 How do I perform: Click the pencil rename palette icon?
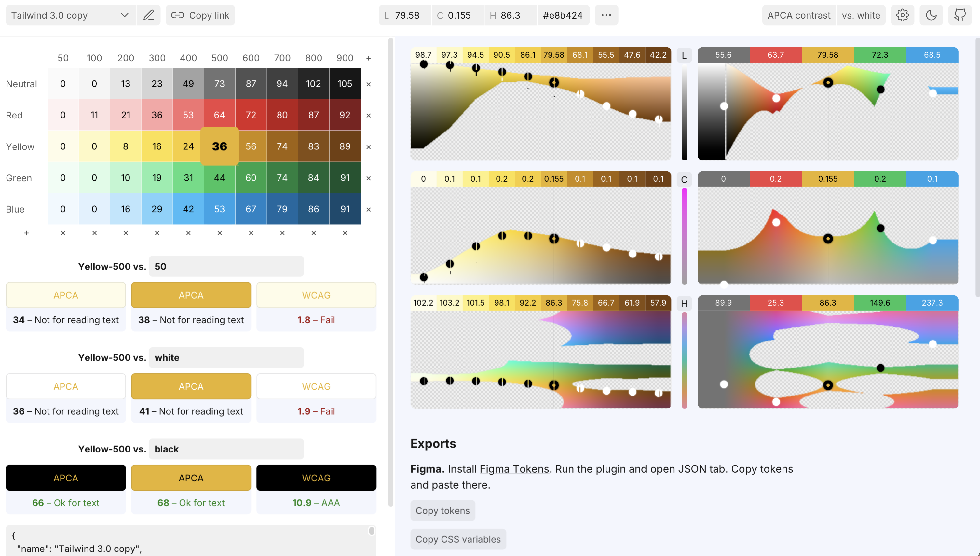pos(148,15)
